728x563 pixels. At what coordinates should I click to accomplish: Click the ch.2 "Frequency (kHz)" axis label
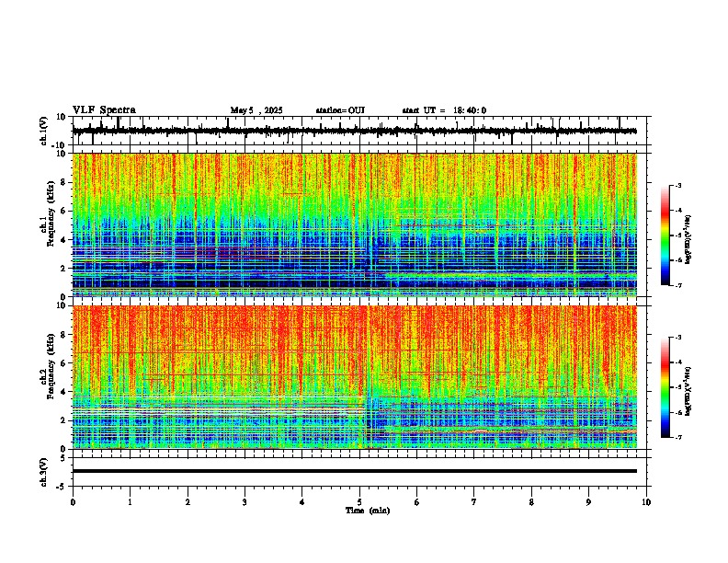click(x=51, y=366)
